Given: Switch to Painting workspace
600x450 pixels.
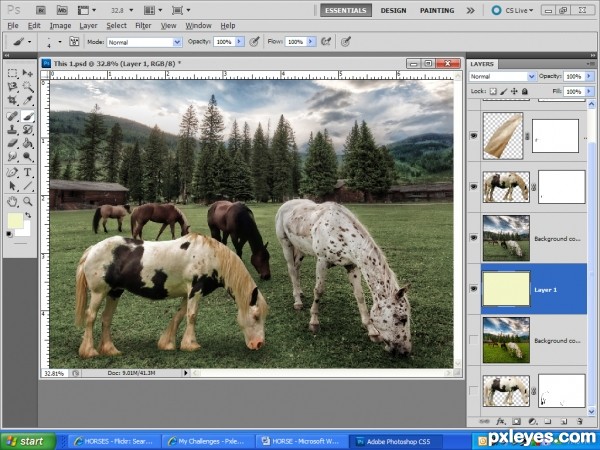Looking at the screenshot, I should tap(437, 10).
